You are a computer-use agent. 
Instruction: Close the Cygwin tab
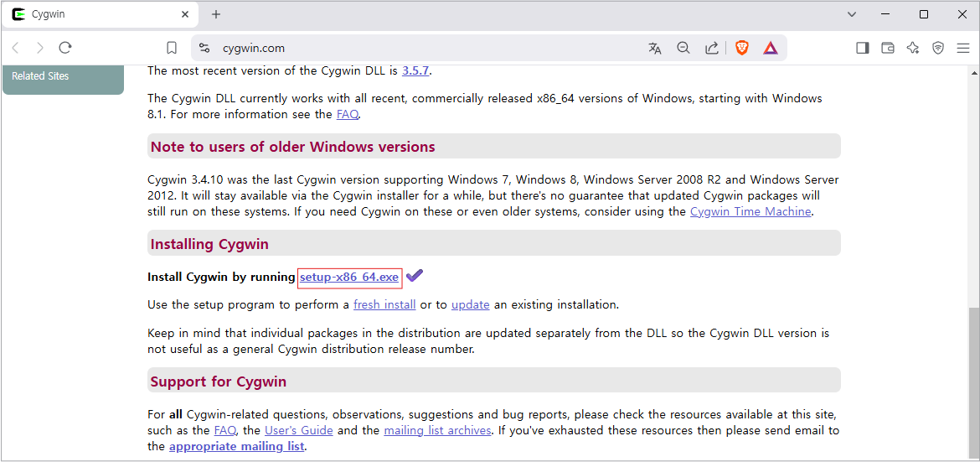pyautogui.click(x=185, y=14)
